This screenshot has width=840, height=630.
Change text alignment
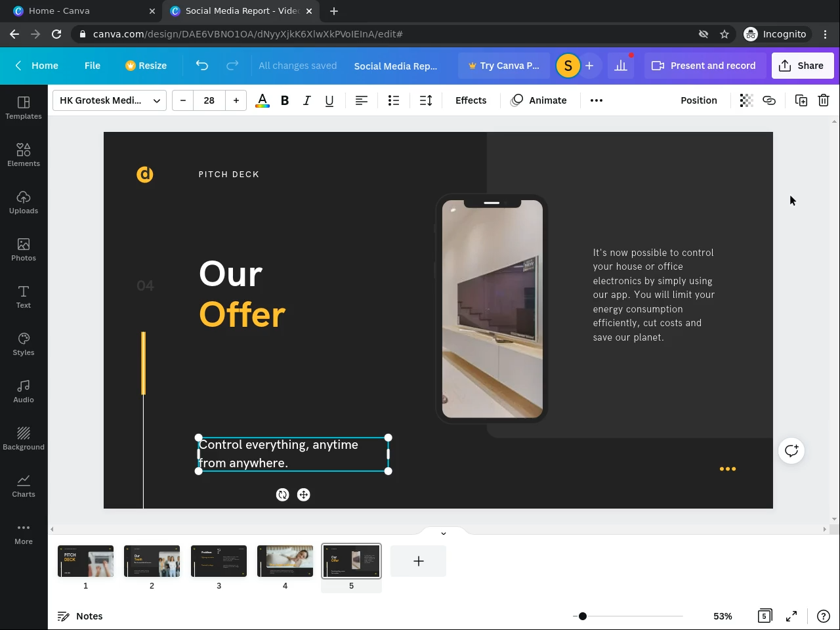click(362, 100)
